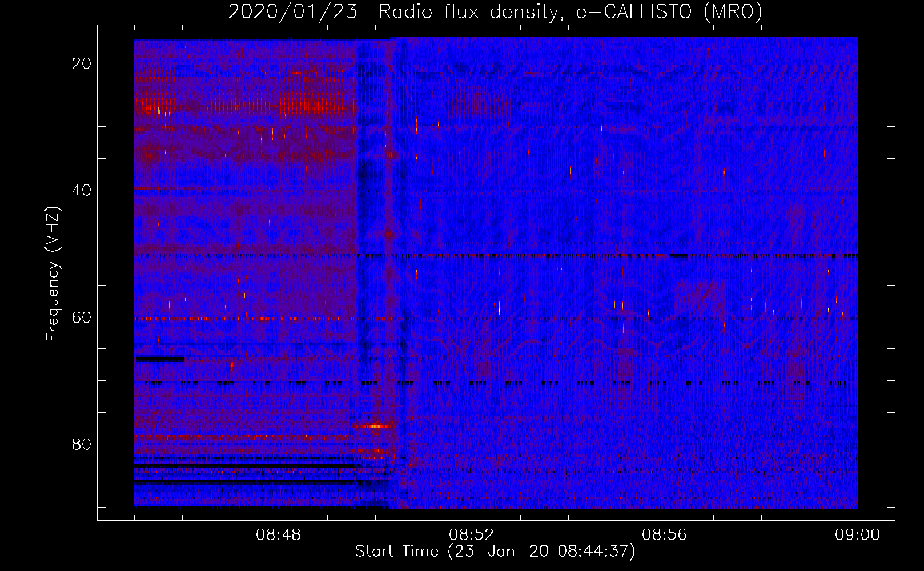Click the 60 frequency tick label
Image resolution: width=924 pixels, height=571 pixels.
point(82,317)
